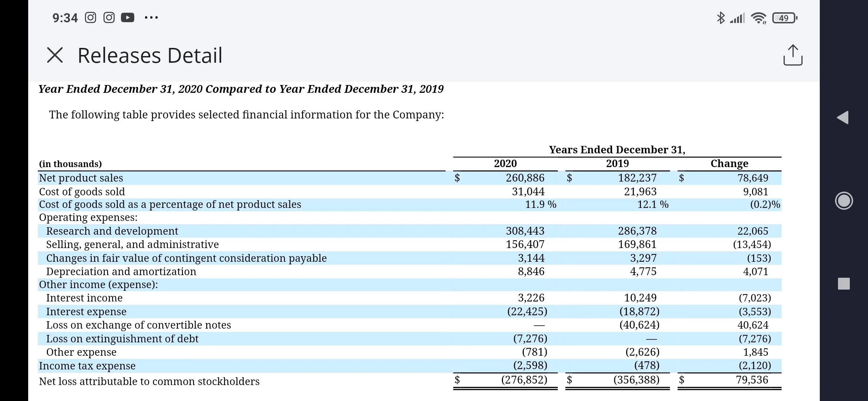This screenshot has width=868, height=401.
Task: Tap the share icon
Action: [x=793, y=55]
